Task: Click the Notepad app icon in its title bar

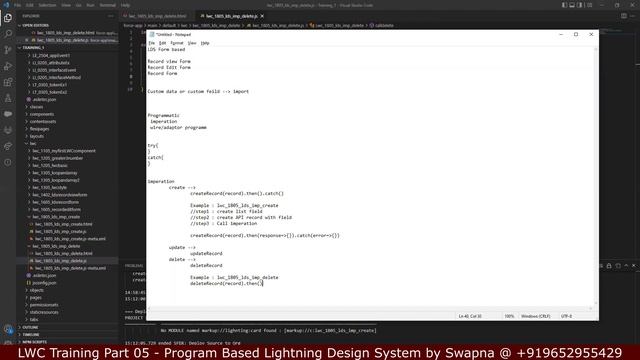Action: point(151,34)
